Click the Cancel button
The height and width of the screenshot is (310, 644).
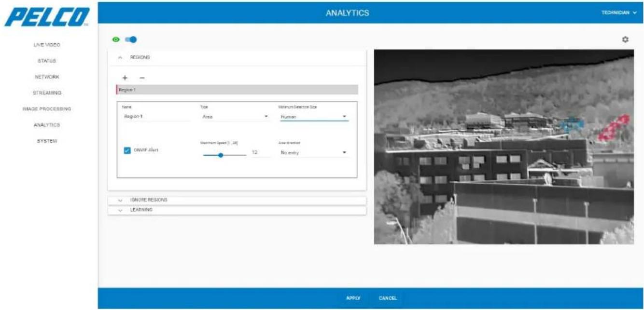coord(388,298)
